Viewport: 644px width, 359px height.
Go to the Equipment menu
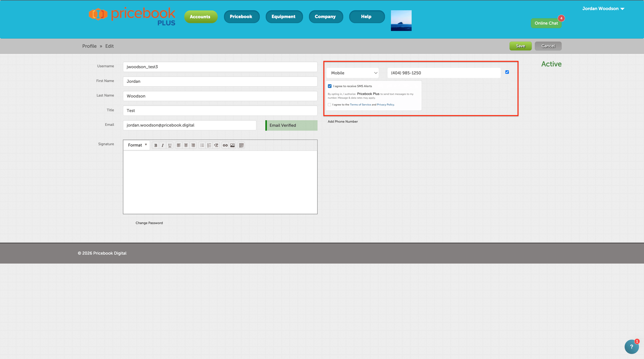point(283,17)
